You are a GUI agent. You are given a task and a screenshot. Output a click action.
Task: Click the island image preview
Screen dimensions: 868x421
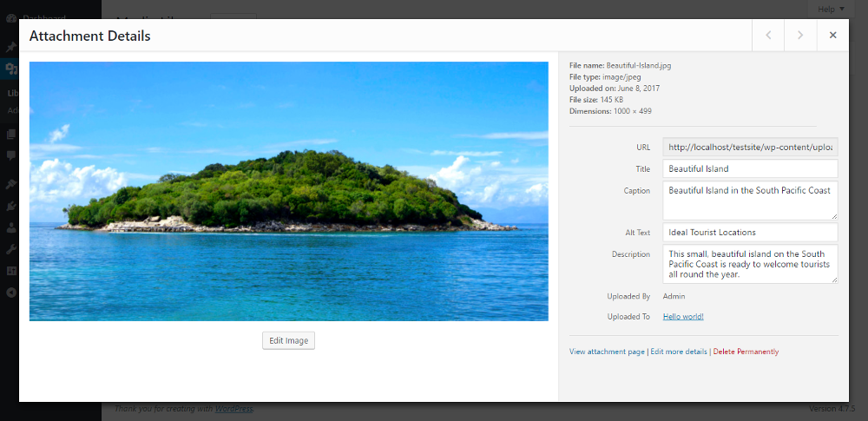point(288,191)
